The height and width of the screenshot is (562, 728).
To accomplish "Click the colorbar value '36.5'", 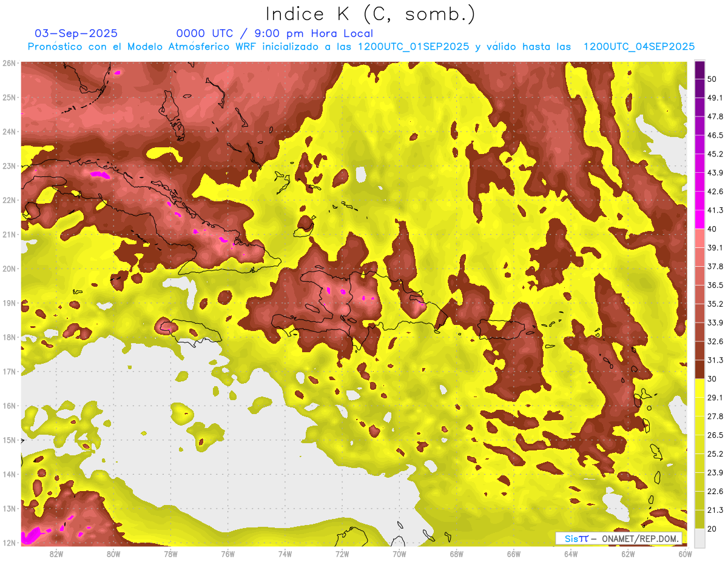I will 715,285.
